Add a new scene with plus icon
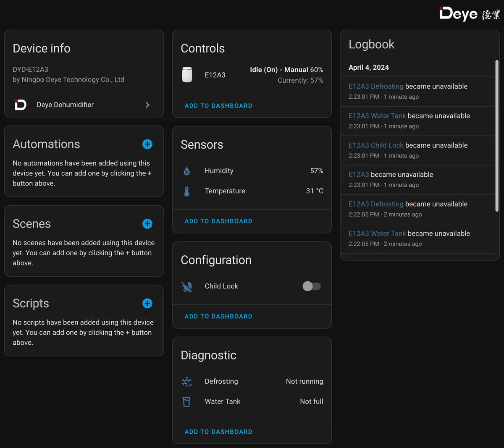 click(147, 224)
